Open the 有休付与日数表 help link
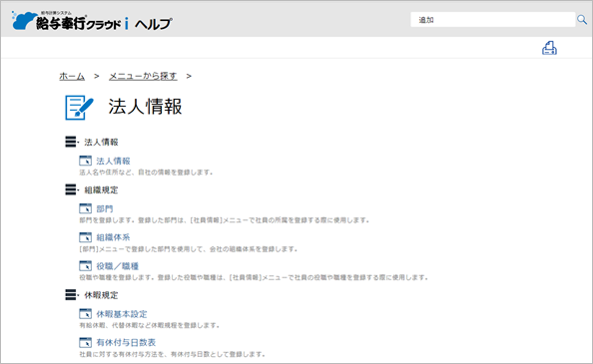Viewport: 593px width, 364px height. [x=126, y=343]
